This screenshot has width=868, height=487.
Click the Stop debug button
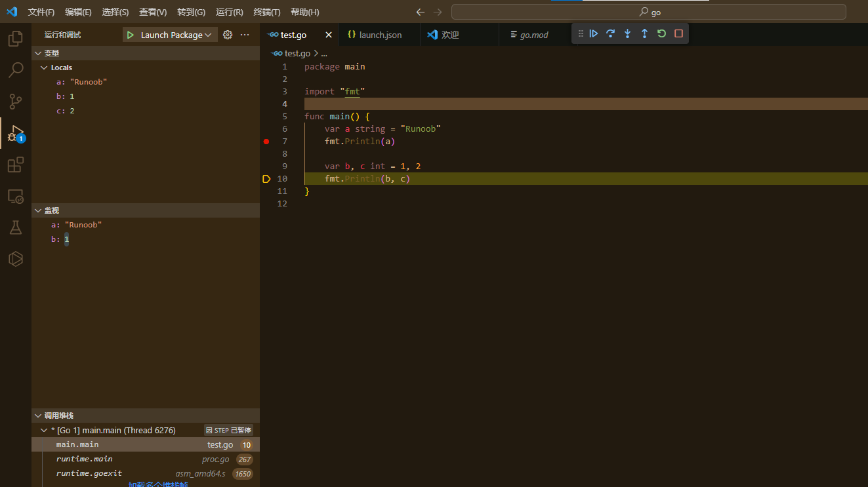click(678, 33)
